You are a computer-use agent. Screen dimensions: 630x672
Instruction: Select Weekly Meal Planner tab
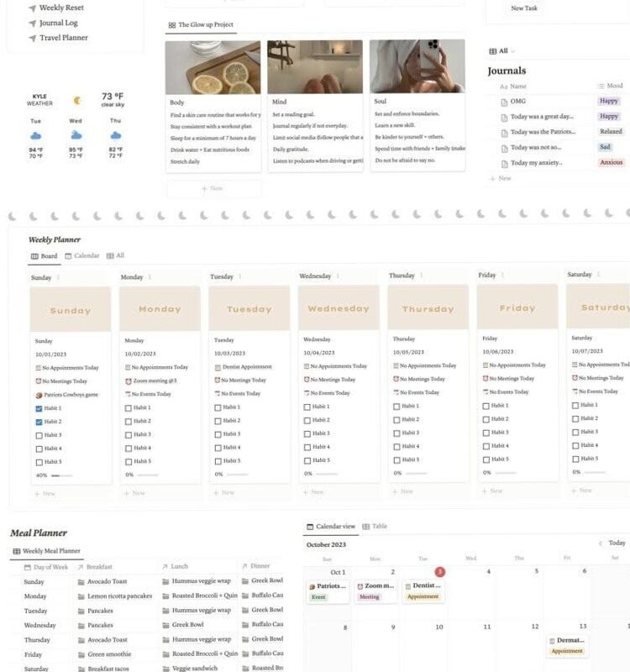[x=46, y=551]
